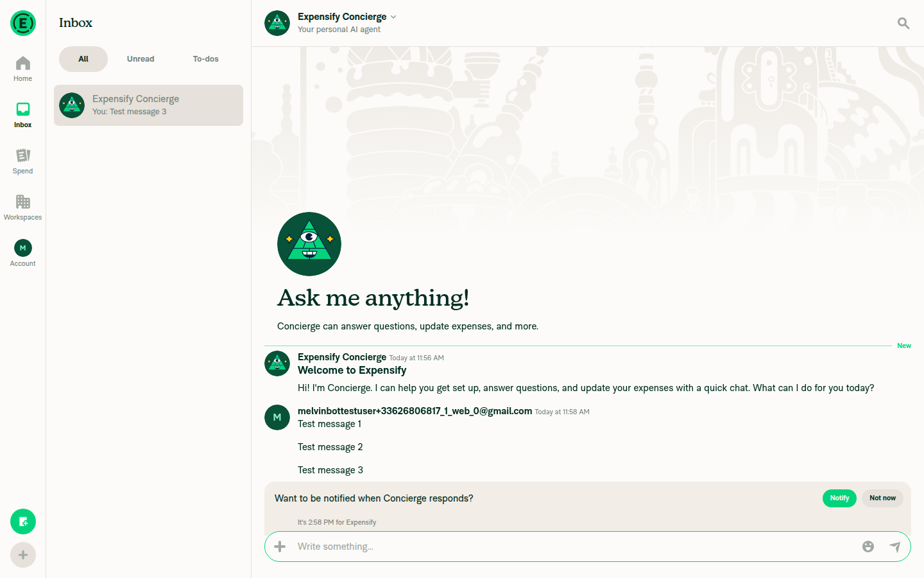Screen dimensions: 924x578
Task: Select the All filter tab
Action: tap(83, 59)
